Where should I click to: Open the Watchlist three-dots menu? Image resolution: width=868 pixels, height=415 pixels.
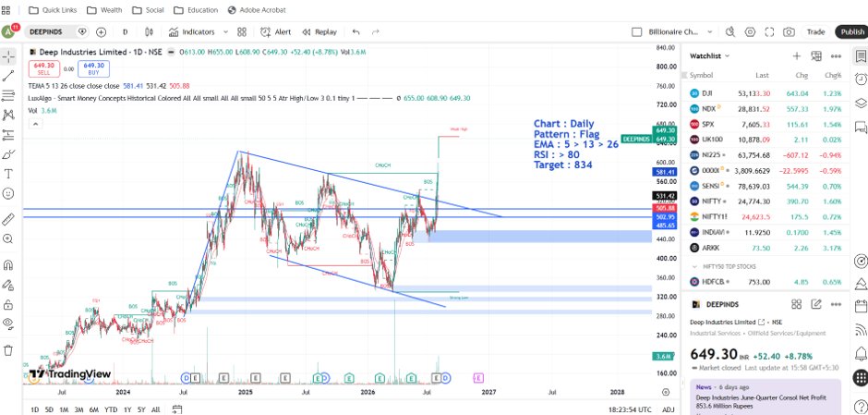pos(836,56)
